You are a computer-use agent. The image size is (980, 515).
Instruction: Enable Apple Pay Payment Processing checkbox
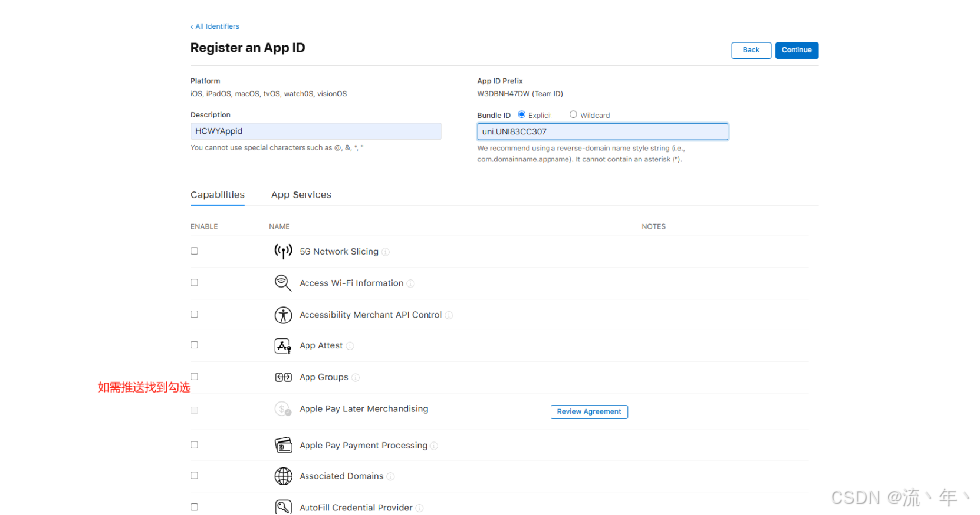point(195,445)
